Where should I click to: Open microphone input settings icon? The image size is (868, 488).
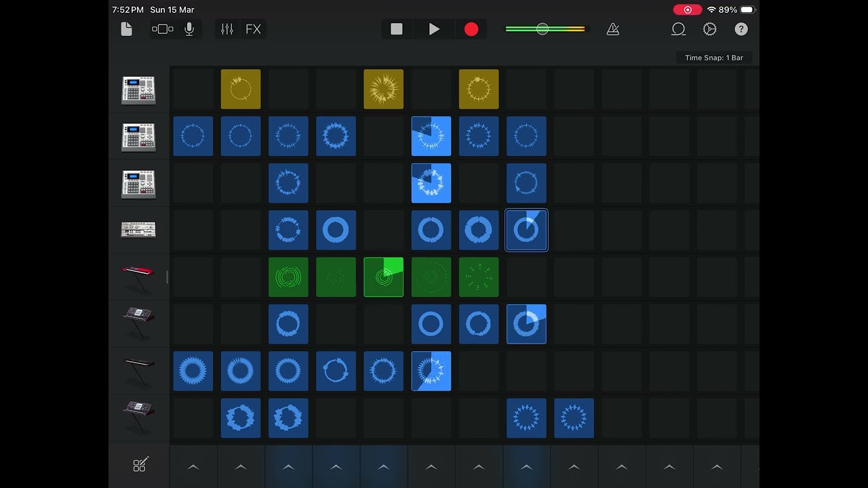click(189, 29)
